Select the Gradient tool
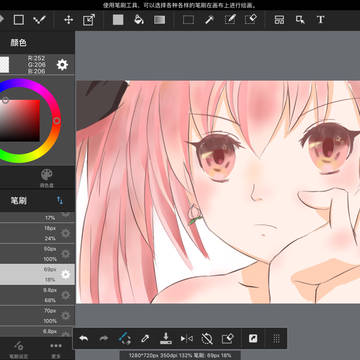 pos(159,20)
